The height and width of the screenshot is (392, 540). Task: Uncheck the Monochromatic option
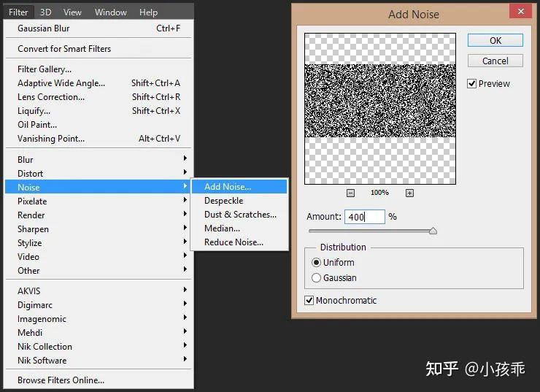click(x=309, y=300)
